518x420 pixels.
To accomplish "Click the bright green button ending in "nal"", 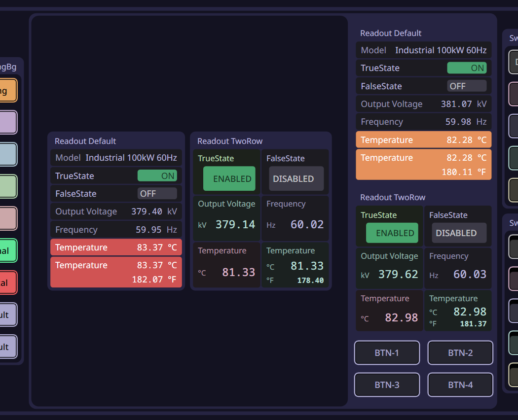I will point(7,250).
